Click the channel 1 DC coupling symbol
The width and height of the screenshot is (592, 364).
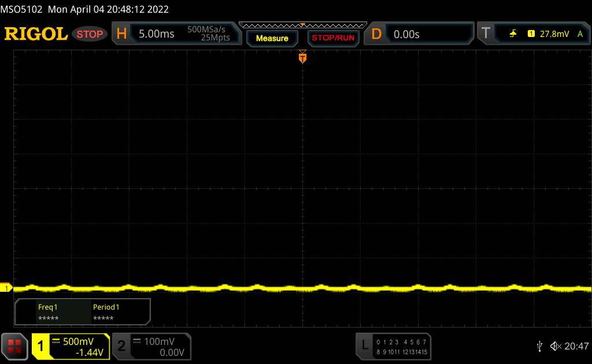coord(56,341)
